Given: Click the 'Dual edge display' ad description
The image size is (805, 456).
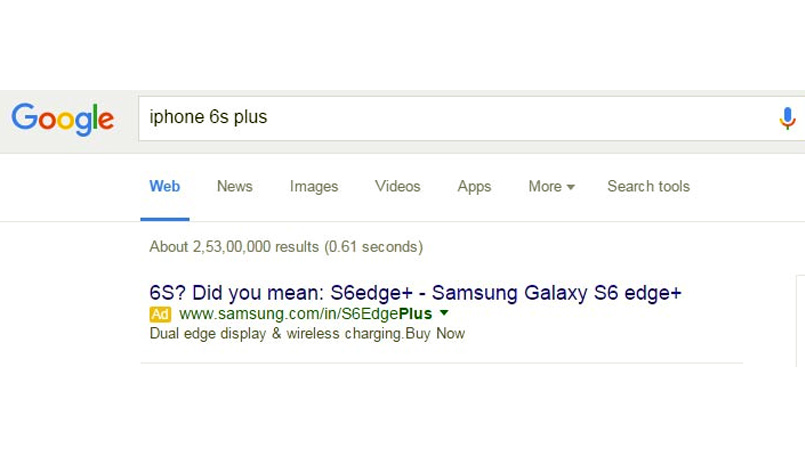Looking at the screenshot, I should point(307,334).
